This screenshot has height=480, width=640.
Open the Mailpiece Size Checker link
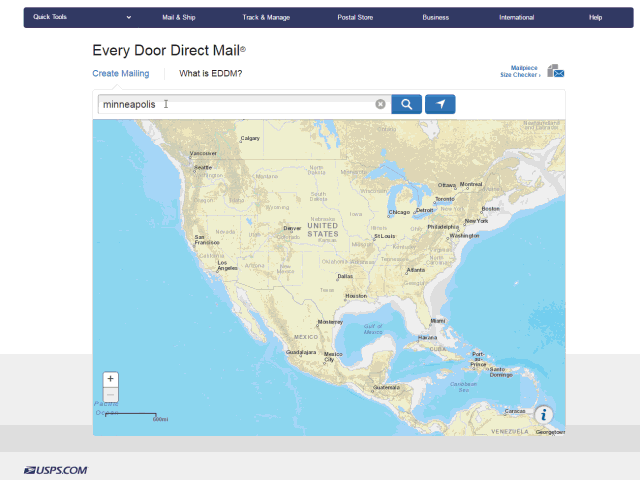point(520,71)
